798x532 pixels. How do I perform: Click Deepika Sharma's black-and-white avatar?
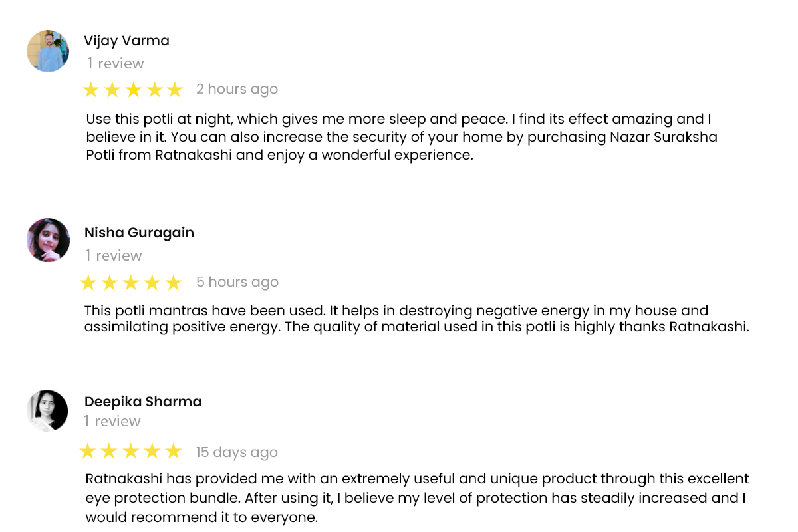47,410
